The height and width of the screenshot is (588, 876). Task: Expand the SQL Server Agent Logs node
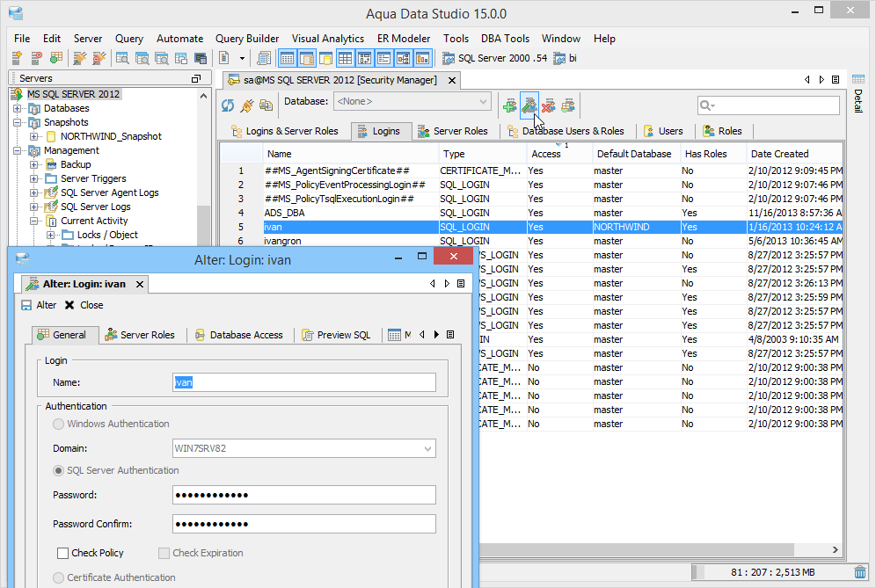34,192
